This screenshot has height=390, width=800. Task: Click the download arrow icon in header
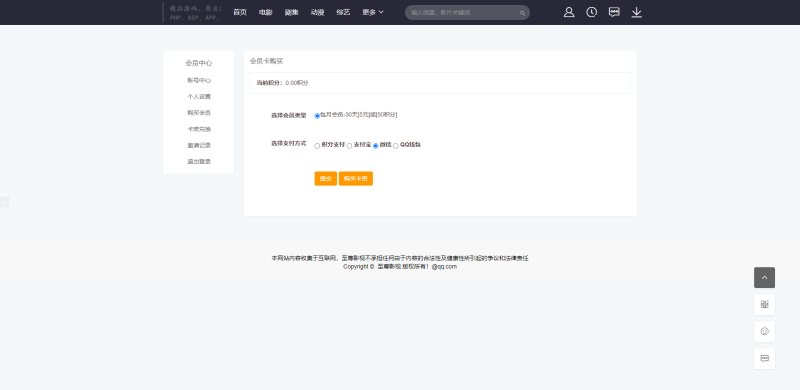click(x=637, y=12)
